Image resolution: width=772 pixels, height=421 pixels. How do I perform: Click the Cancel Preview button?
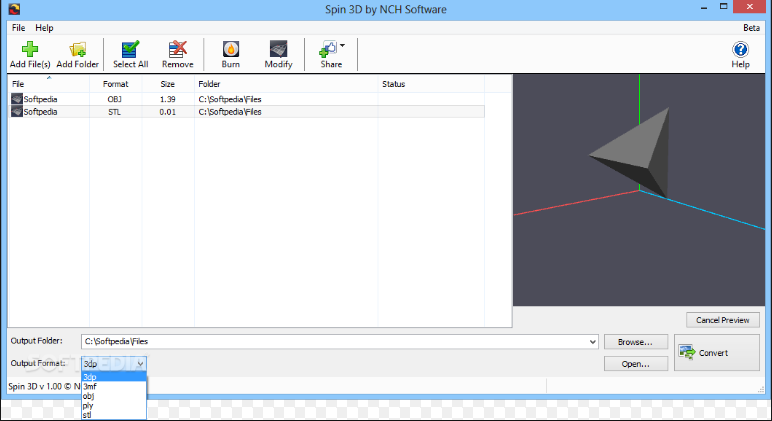point(722,320)
